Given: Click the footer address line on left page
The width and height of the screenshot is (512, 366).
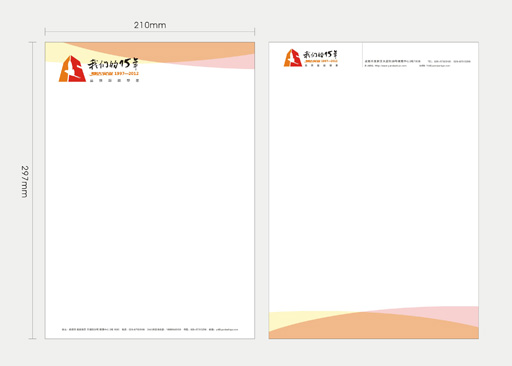Looking at the screenshot, I should click(150, 329).
